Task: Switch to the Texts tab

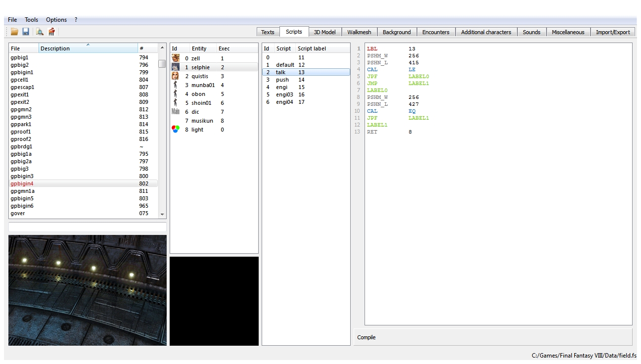Action: [x=268, y=32]
